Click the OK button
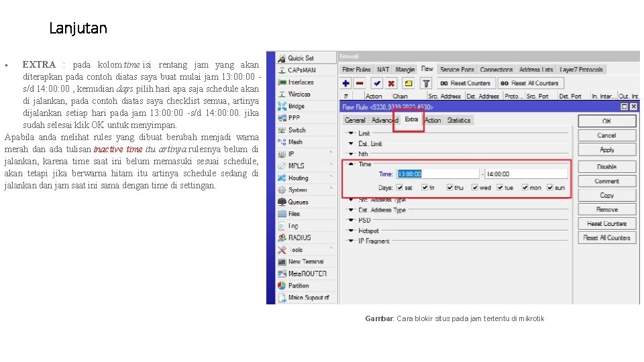 point(606,121)
